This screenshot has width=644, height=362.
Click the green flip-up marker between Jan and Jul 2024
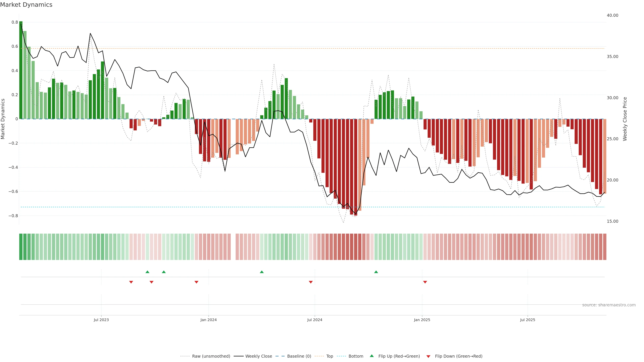262,272
